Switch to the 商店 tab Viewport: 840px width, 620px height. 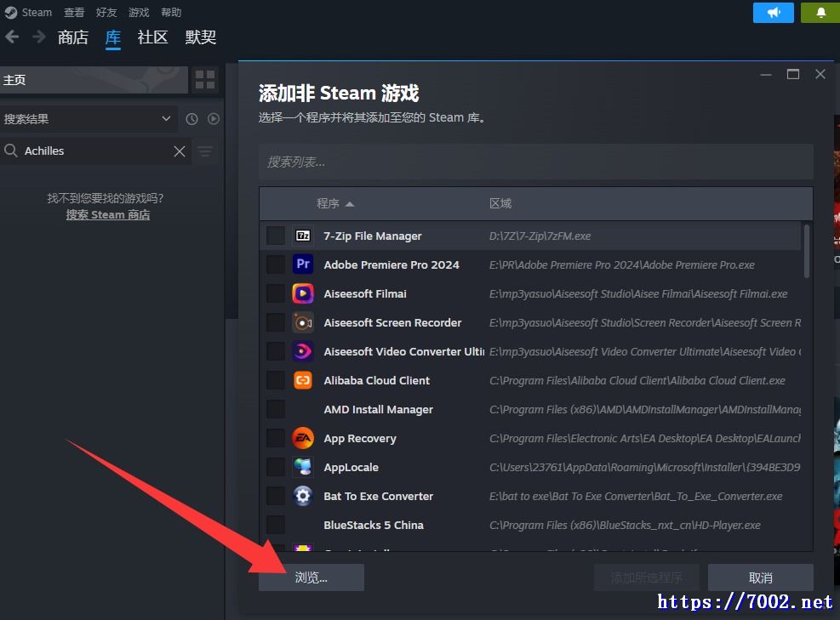click(x=73, y=37)
